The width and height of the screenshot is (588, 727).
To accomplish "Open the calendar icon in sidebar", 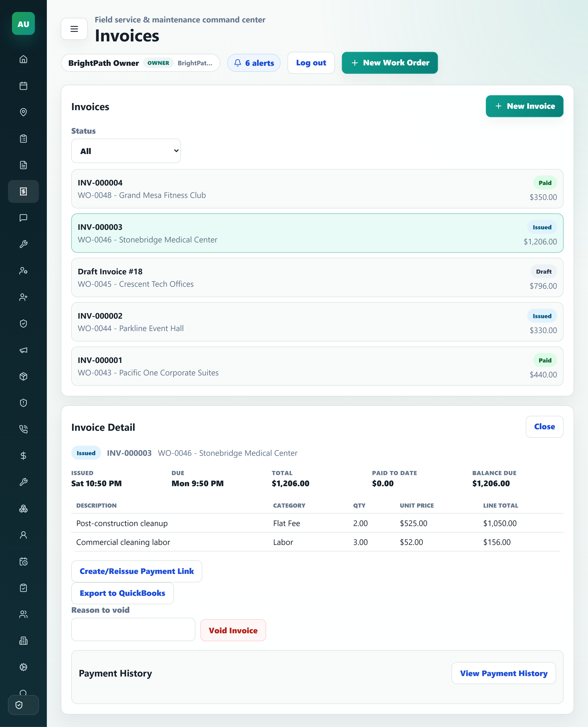I will click(x=23, y=86).
